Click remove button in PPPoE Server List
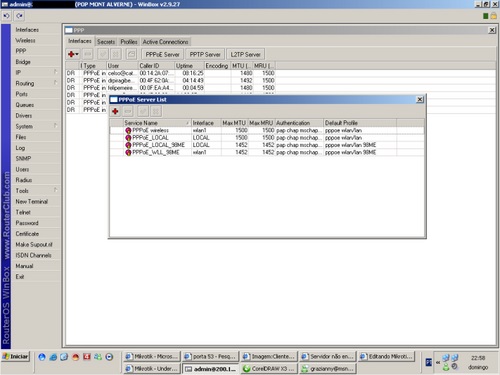The width and height of the screenshot is (500, 375). tap(128, 111)
